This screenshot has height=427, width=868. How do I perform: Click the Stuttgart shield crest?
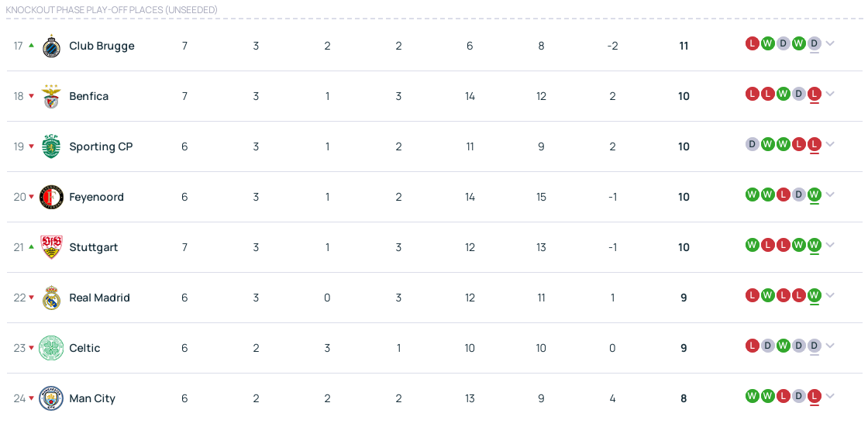pyautogui.click(x=52, y=247)
